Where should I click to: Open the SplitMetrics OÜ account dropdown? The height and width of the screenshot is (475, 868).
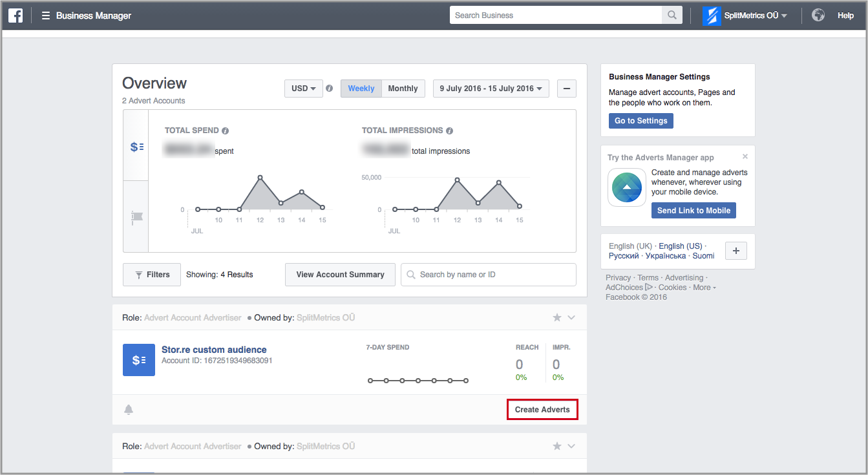(x=756, y=16)
